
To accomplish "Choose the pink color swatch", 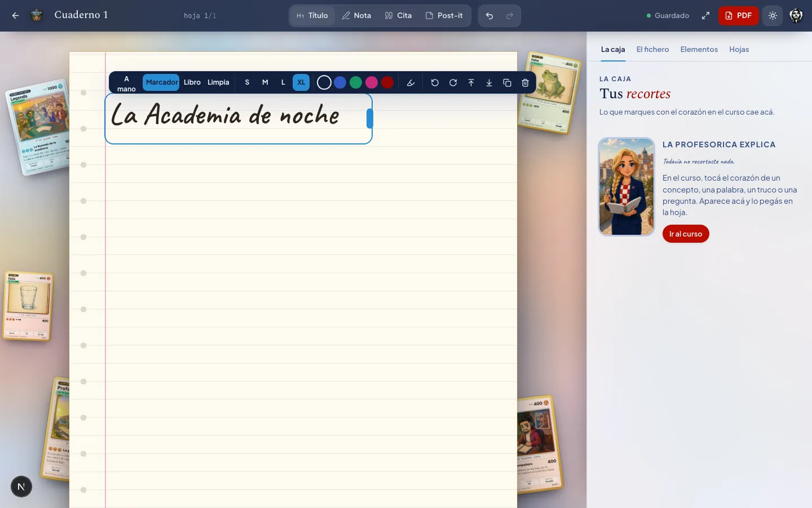I will [372, 83].
